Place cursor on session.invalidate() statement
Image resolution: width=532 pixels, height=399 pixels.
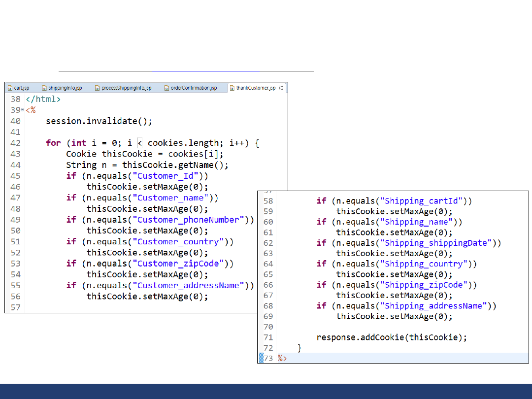[x=99, y=121]
